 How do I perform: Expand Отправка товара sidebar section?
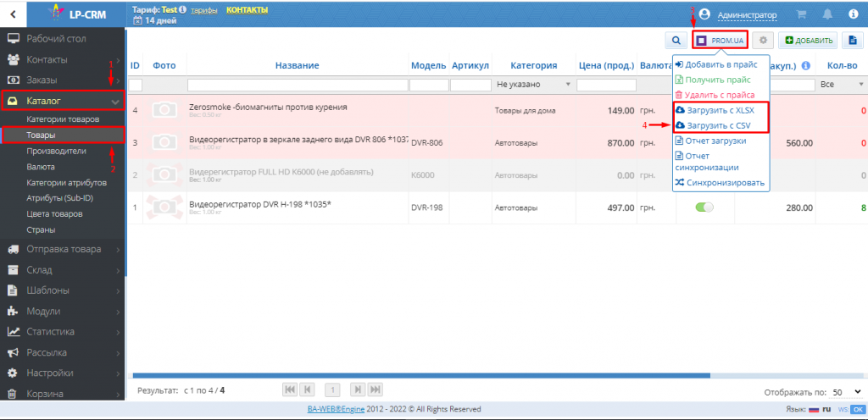tap(63, 249)
